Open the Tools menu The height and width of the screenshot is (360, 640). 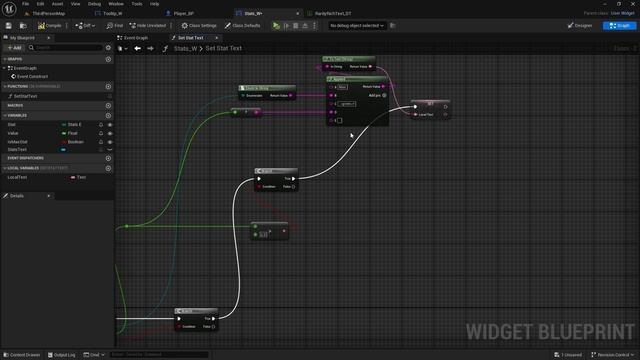point(137,4)
